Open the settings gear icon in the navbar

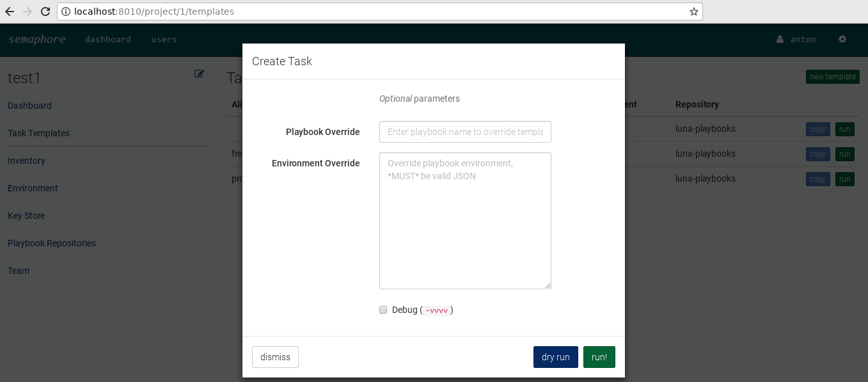[x=842, y=39]
